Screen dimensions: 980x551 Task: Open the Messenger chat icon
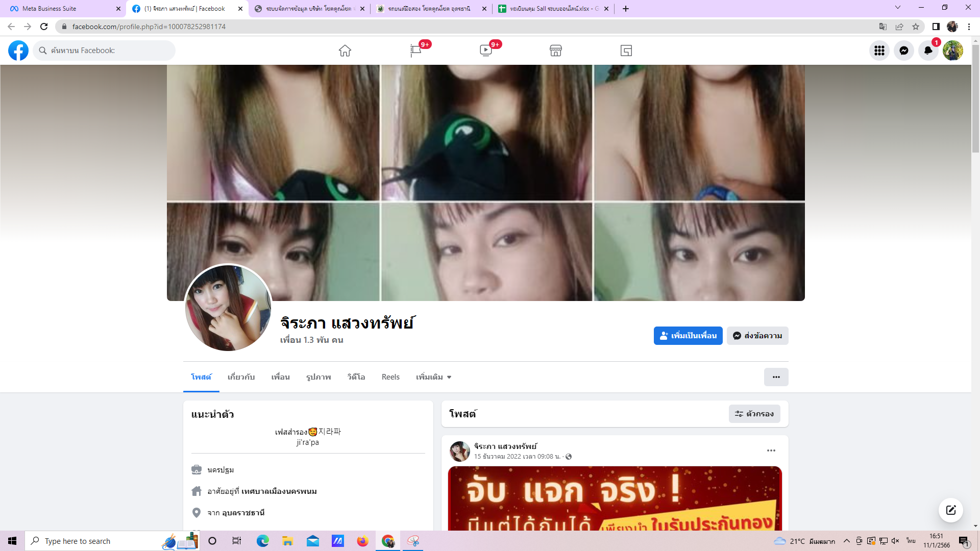(903, 51)
